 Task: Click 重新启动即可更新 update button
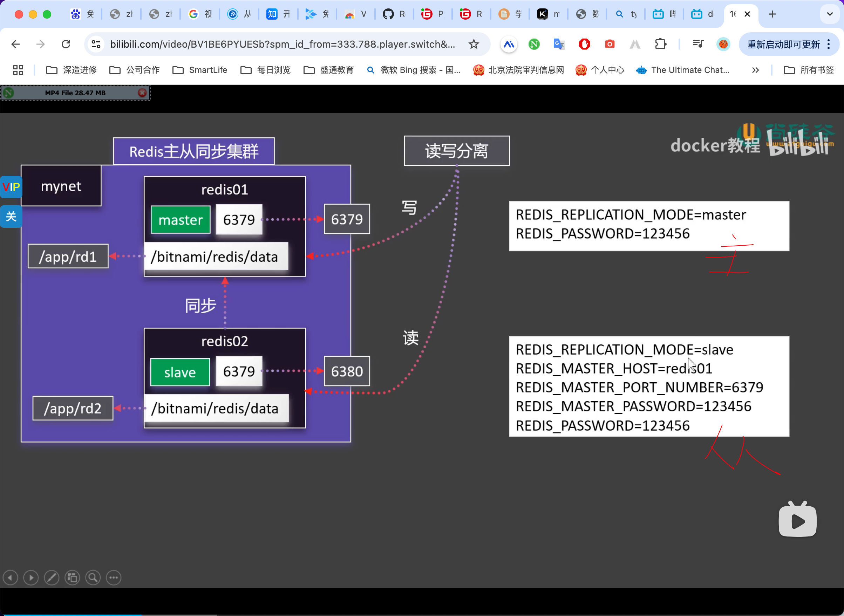point(783,45)
